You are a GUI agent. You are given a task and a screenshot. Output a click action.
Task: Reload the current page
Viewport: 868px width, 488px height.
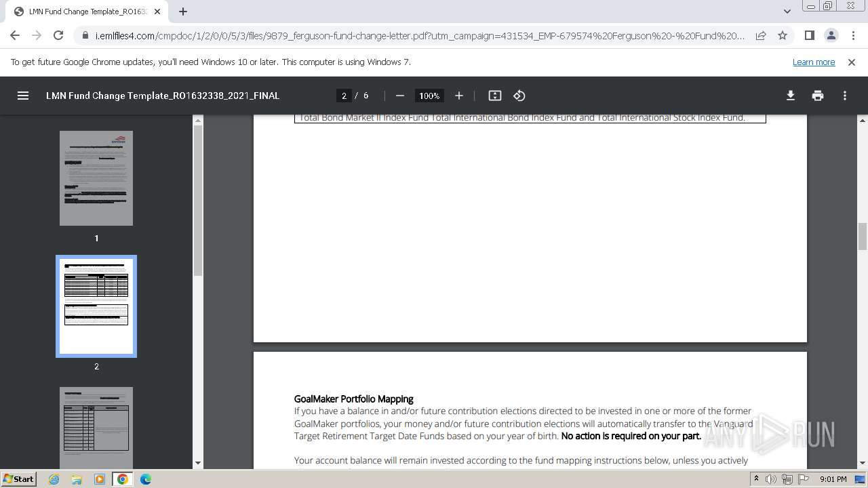tap(58, 35)
